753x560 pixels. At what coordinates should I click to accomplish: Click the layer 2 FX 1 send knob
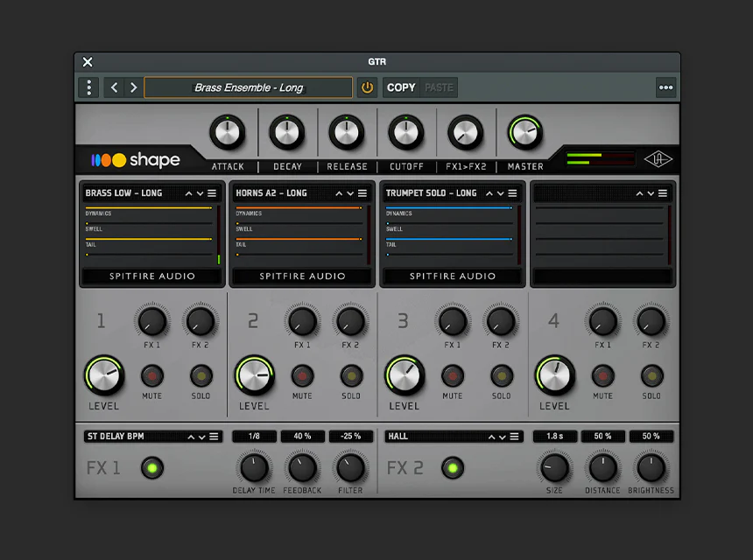click(302, 321)
